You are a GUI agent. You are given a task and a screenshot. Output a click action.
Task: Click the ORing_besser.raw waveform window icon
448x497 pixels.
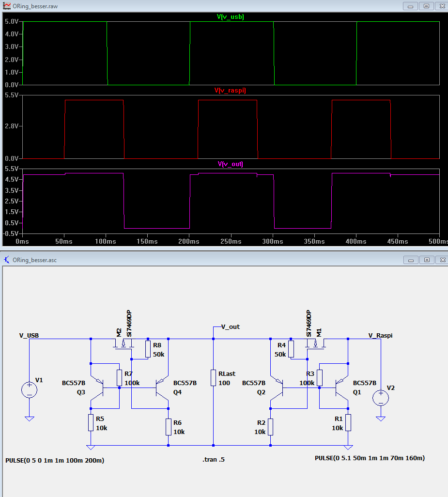[7, 6]
